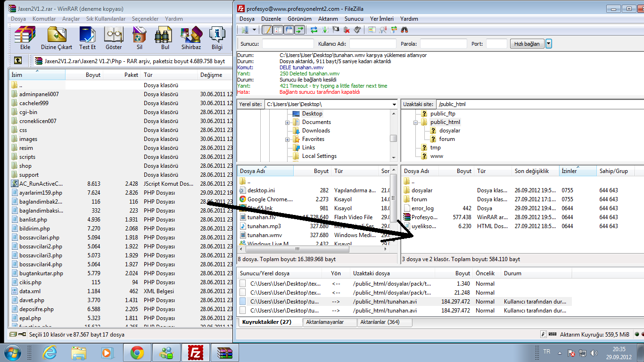Image resolution: width=644 pixels, height=362 pixels.
Task: Collapse the public_html node in remote tree
Action: point(416,123)
